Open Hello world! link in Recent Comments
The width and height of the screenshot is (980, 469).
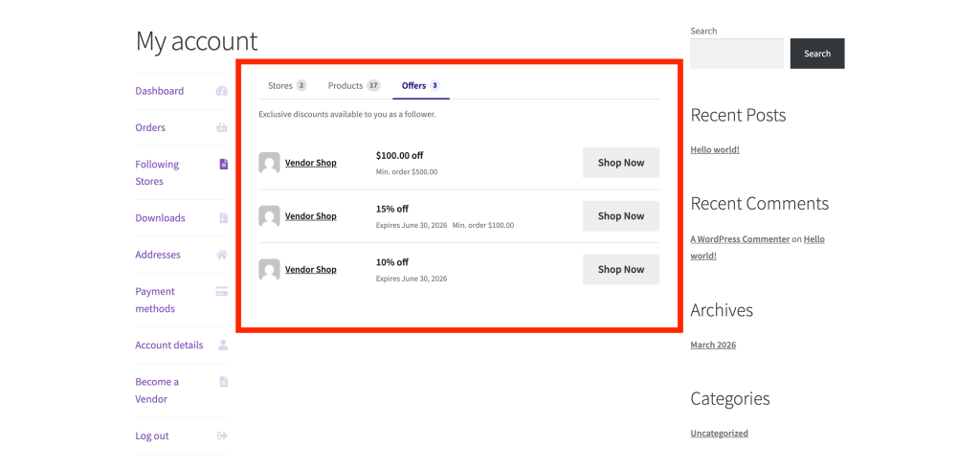coord(813,239)
